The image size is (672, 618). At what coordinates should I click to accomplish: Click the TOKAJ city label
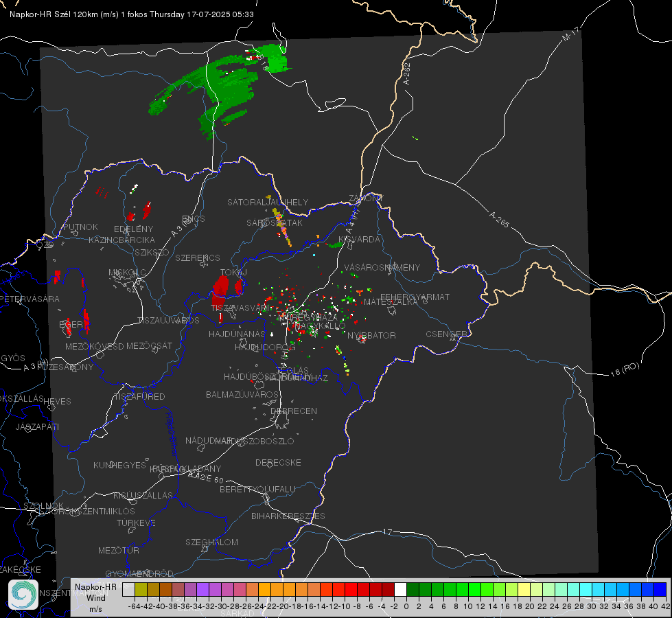click(x=233, y=273)
